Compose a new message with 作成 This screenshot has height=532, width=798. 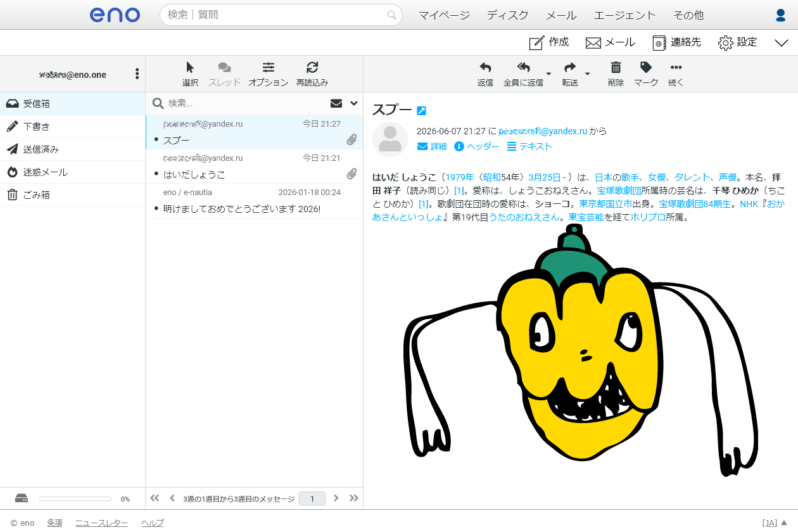tap(548, 42)
